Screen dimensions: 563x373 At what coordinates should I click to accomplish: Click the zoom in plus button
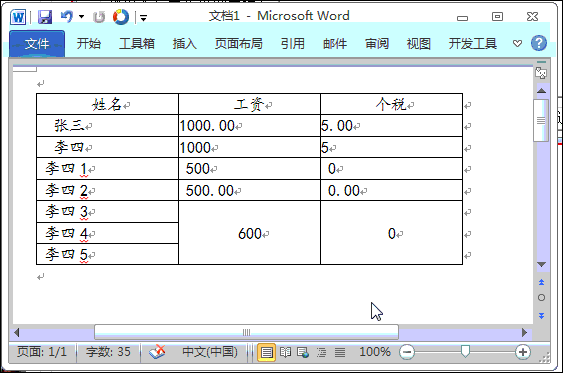(523, 352)
